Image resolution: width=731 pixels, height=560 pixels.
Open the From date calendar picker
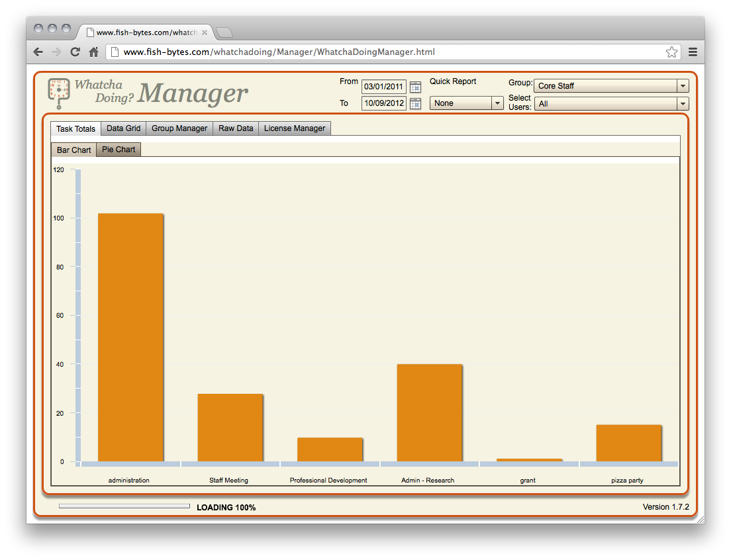coord(415,87)
